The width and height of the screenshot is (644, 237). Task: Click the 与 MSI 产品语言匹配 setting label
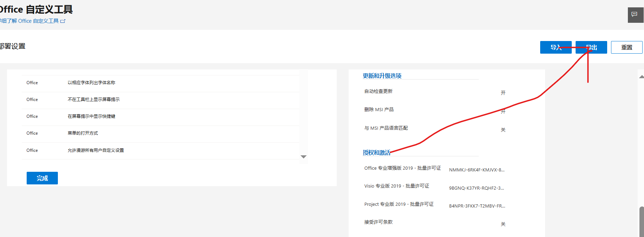tap(386, 128)
